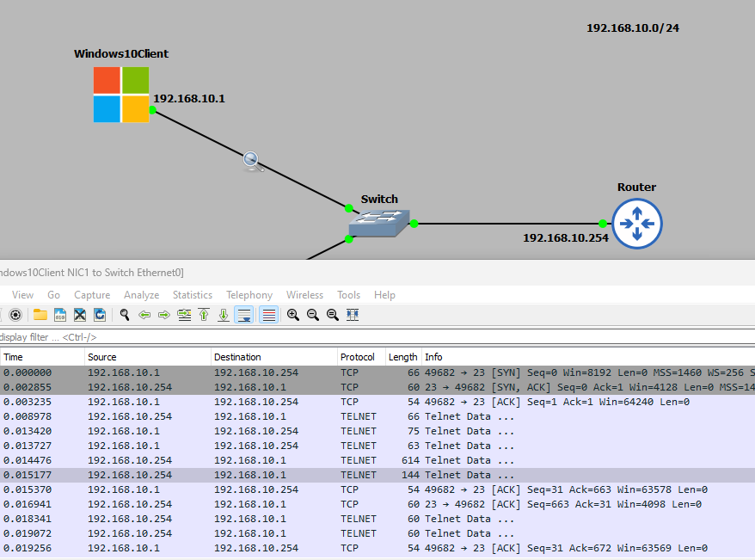Toggle packet list colorization
The width and height of the screenshot is (755, 560).
click(x=268, y=315)
